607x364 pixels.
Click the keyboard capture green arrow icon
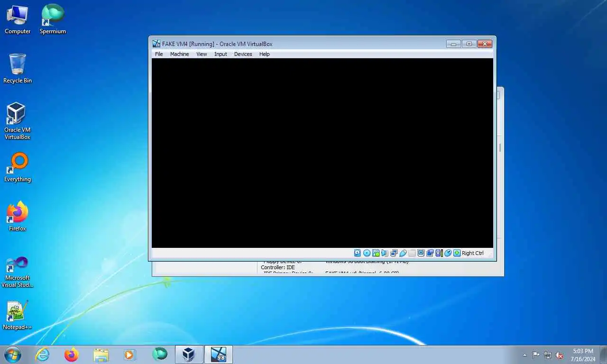457,253
